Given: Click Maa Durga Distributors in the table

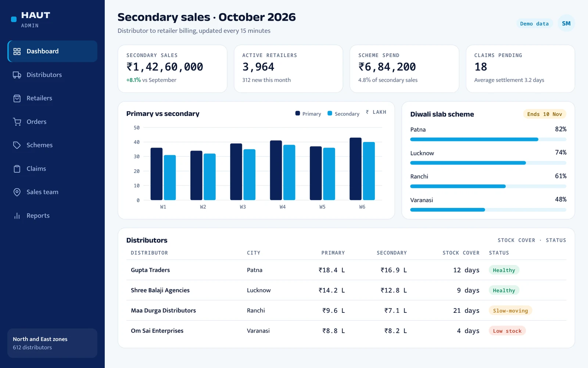Looking at the screenshot, I should pos(164,311).
